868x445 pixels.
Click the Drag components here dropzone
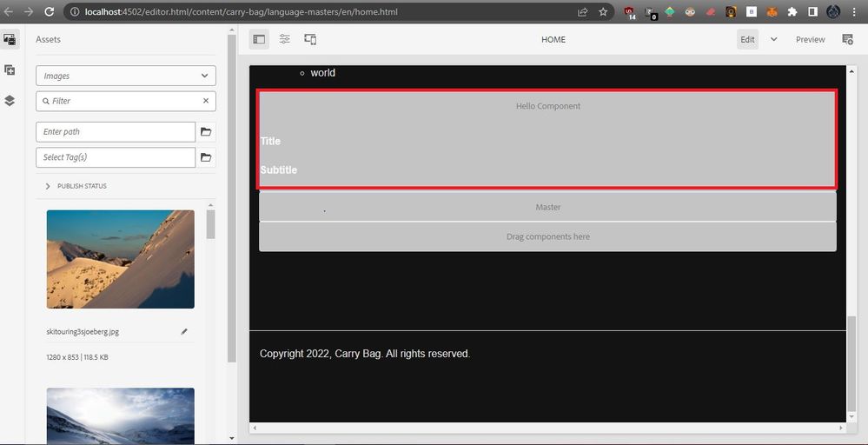[547, 236]
